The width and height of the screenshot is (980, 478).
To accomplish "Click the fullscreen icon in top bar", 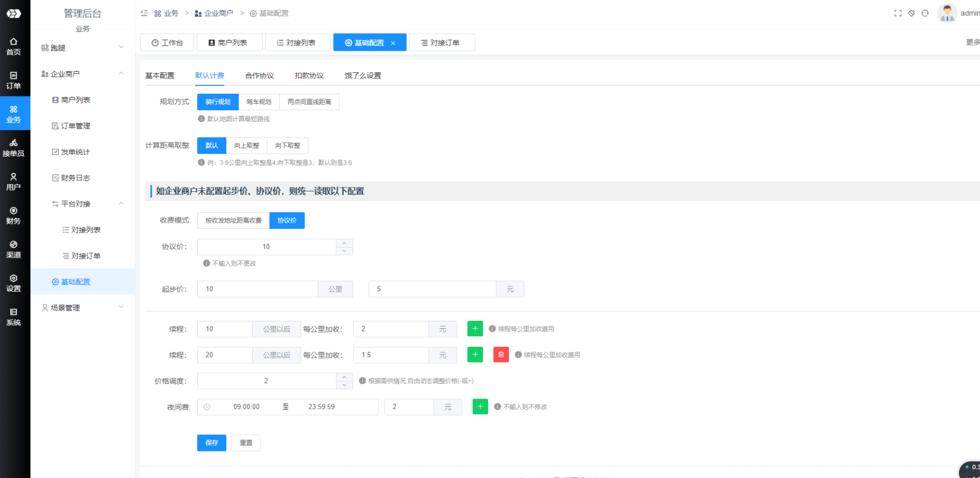I will 897,13.
